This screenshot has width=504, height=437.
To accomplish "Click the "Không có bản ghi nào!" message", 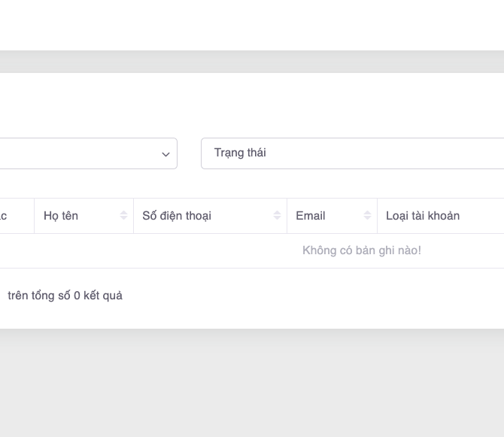I will [x=361, y=250].
